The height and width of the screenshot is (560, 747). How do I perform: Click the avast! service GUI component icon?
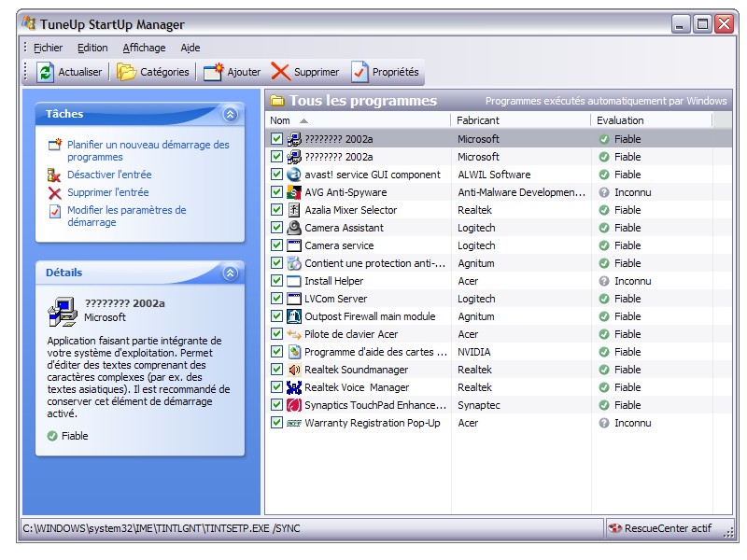point(294,175)
